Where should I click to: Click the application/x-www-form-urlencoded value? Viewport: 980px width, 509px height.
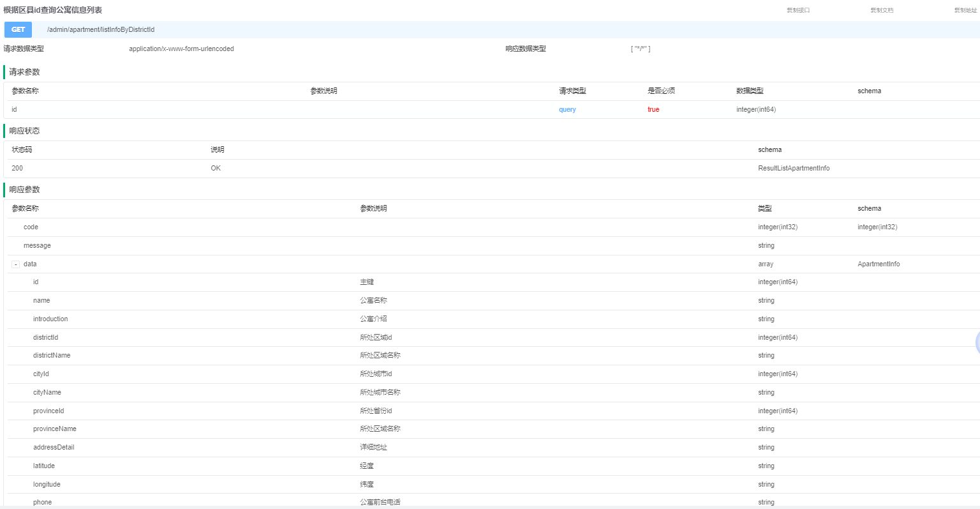(181, 49)
